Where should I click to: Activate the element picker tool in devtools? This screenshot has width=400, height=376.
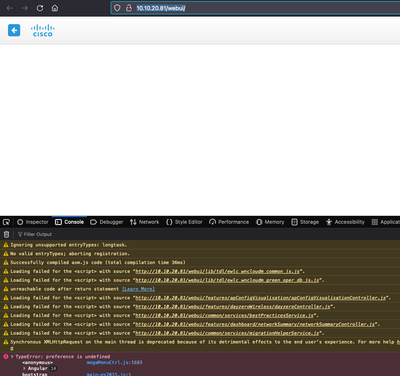click(6, 222)
